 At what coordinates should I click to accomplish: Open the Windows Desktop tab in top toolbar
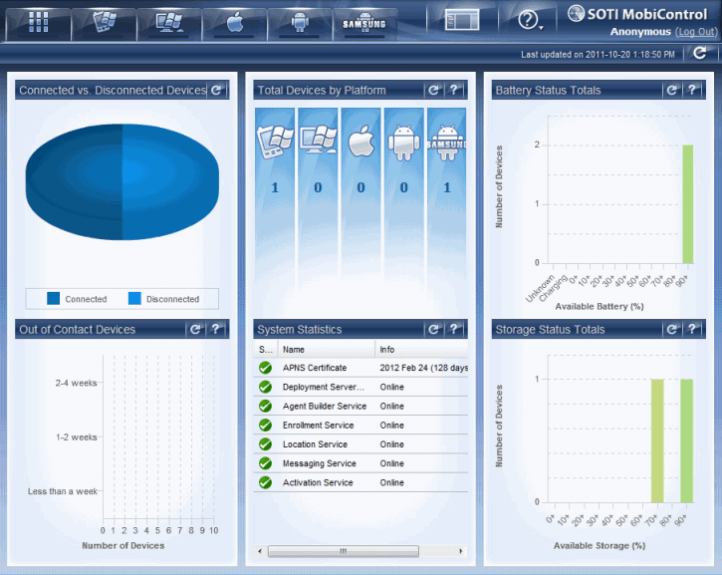pyautogui.click(x=169, y=22)
